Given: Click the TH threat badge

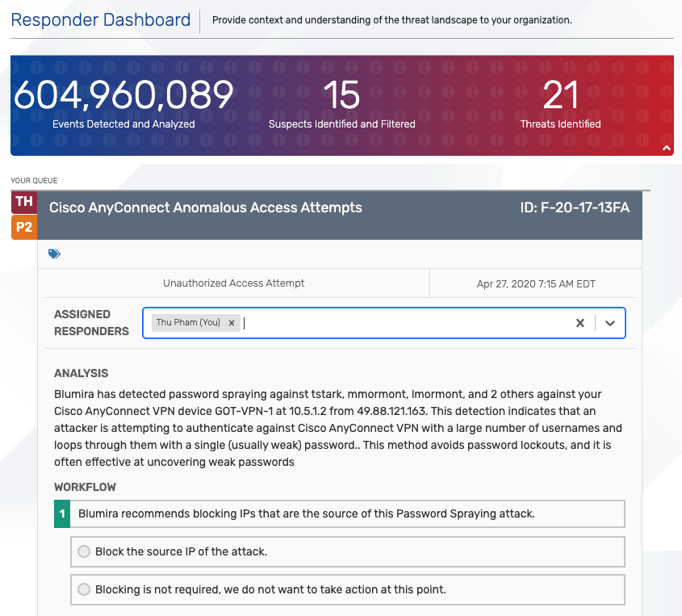Looking at the screenshot, I should [24, 202].
